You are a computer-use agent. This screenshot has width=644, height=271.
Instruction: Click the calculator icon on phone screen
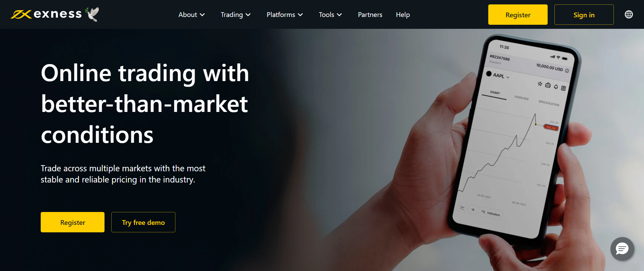pos(563,88)
